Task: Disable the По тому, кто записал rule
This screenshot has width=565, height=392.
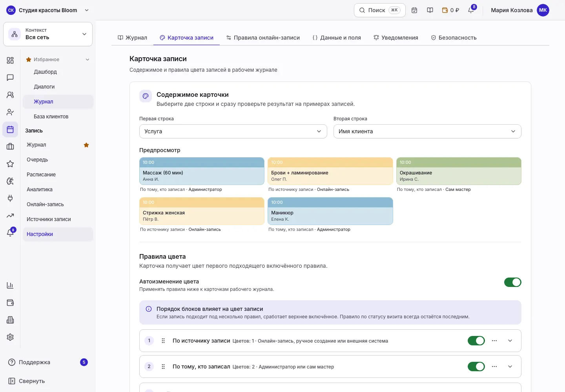Action: 476,367
